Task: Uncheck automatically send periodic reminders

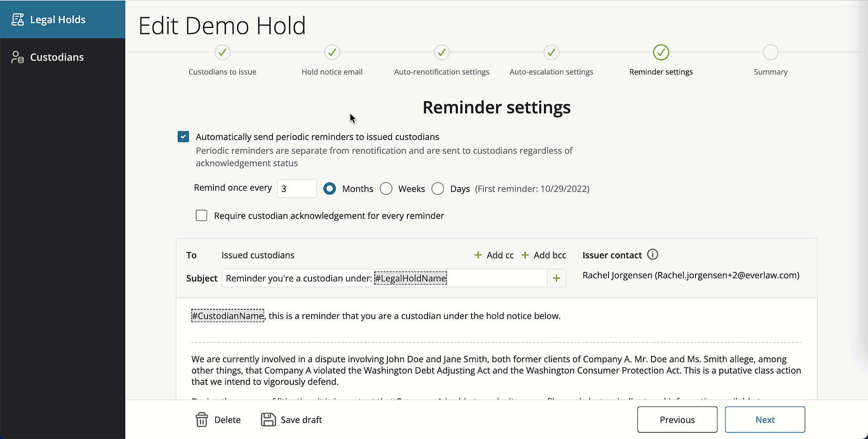Action: (183, 136)
